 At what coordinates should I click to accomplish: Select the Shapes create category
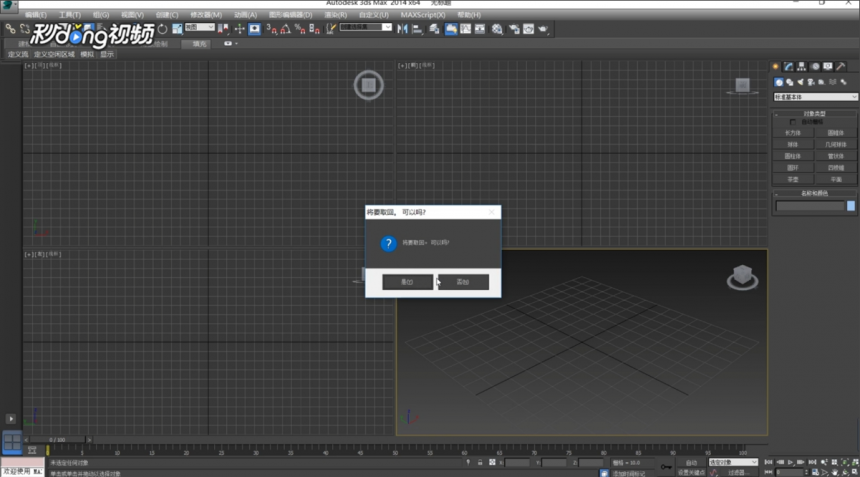(790, 82)
